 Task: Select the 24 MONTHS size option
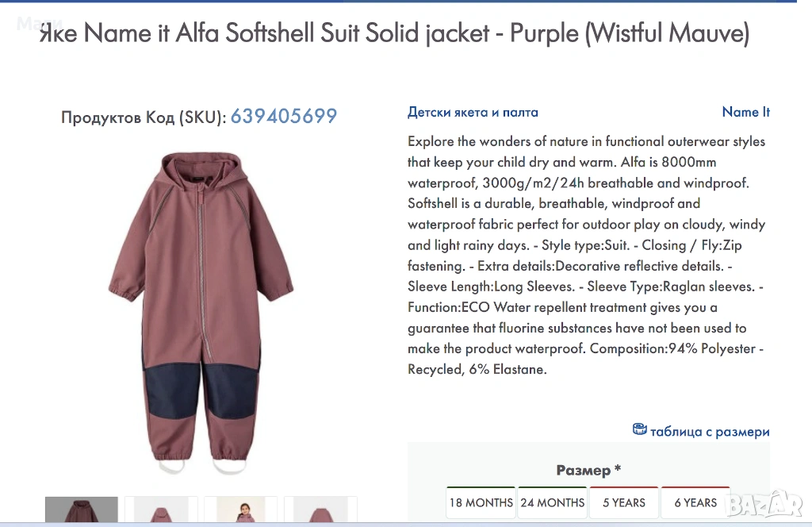pos(553,502)
